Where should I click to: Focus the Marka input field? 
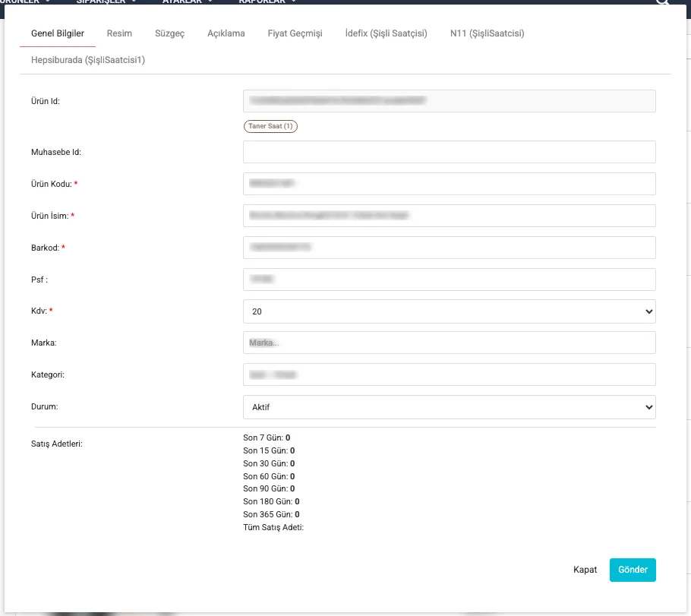point(449,343)
